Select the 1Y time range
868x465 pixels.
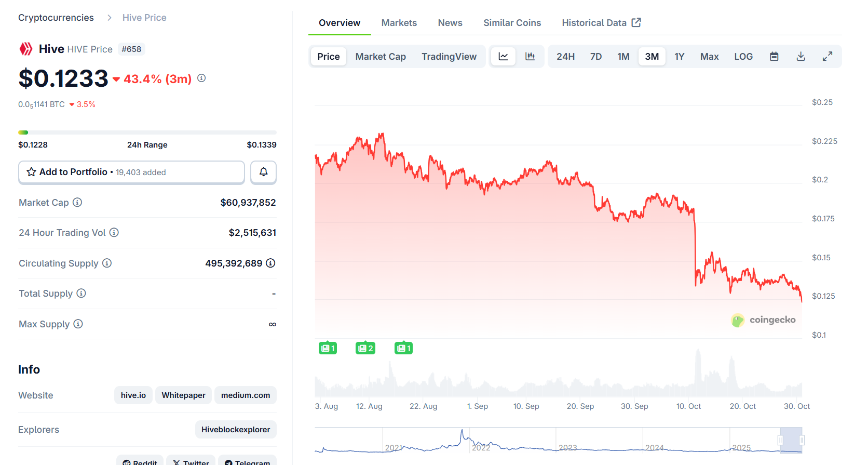[x=679, y=56]
